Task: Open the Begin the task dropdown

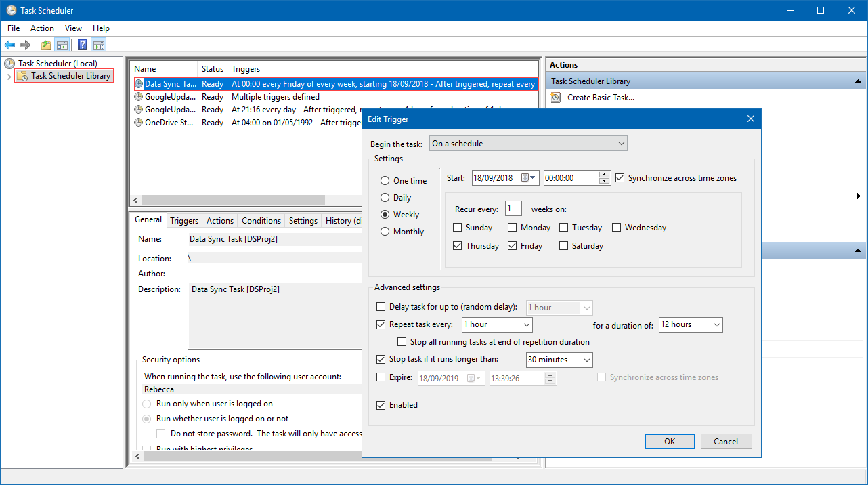Action: click(528, 144)
